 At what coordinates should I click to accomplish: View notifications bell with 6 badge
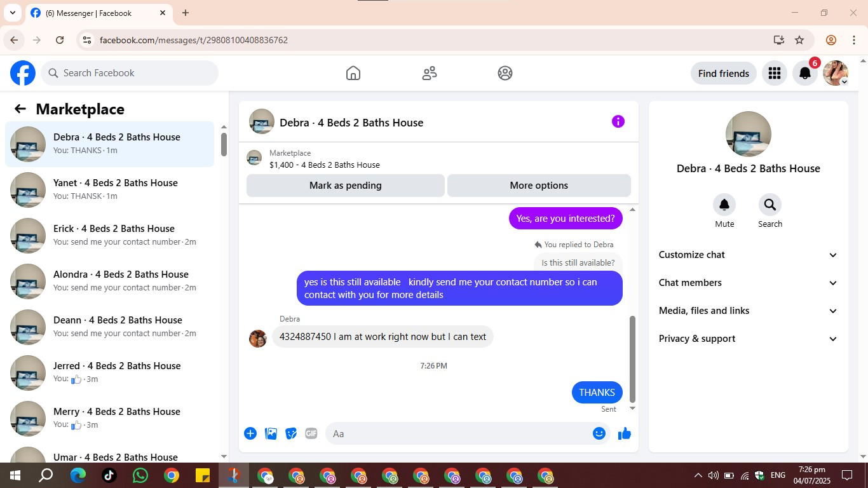[x=805, y=73]
